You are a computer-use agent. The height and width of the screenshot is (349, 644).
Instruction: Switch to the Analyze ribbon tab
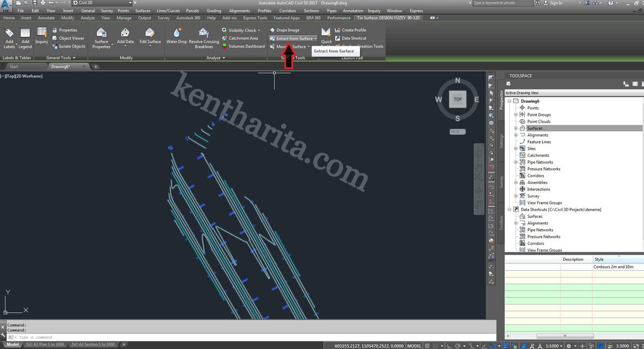[x=88, y=18]
